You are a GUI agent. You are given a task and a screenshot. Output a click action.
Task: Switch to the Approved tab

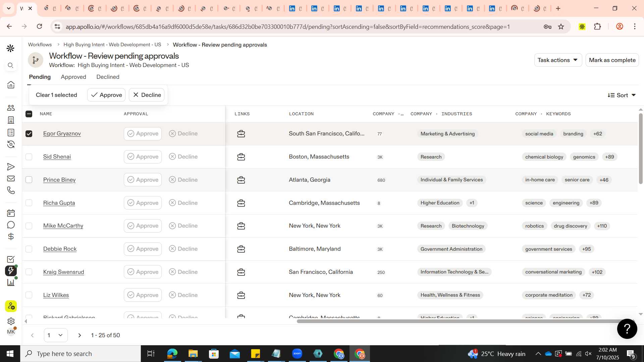[x=73, y=77]
